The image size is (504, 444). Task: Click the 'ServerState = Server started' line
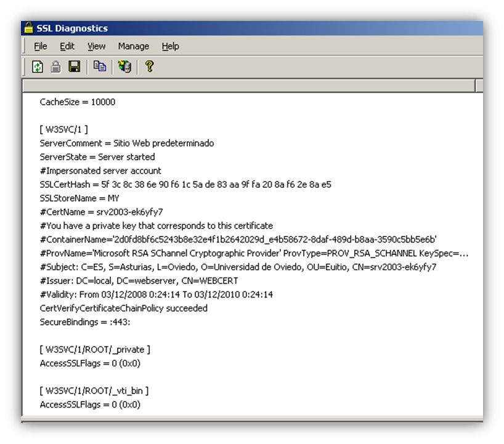(97, 157)
